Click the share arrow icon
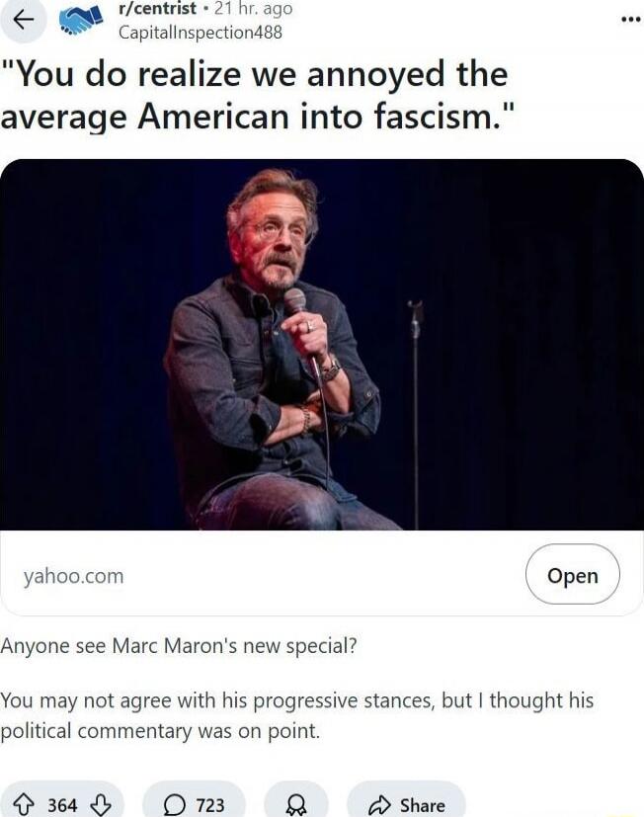The width and height of the screenshot is (644, 817). tap(379, 805)
